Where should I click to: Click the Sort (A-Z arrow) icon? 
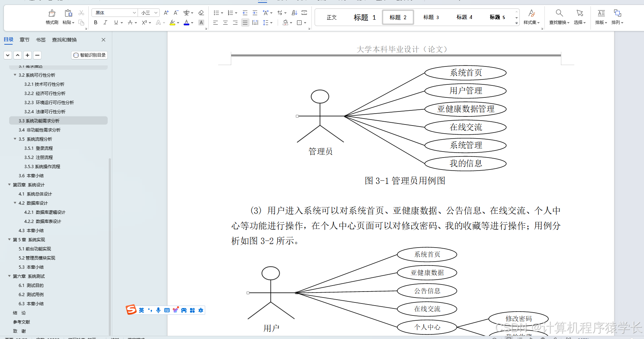pos(295,13)
